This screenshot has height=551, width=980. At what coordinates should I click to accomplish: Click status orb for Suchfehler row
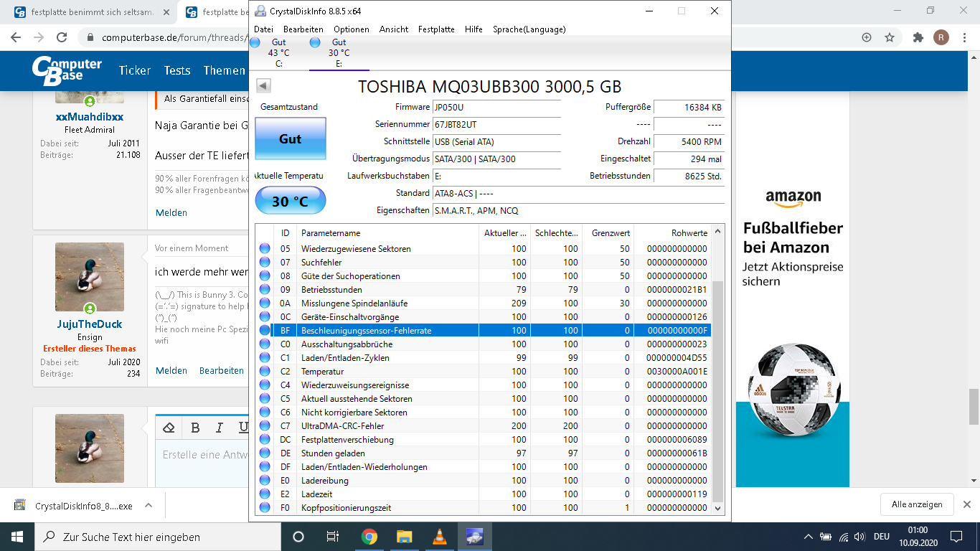tap(265, 263)
